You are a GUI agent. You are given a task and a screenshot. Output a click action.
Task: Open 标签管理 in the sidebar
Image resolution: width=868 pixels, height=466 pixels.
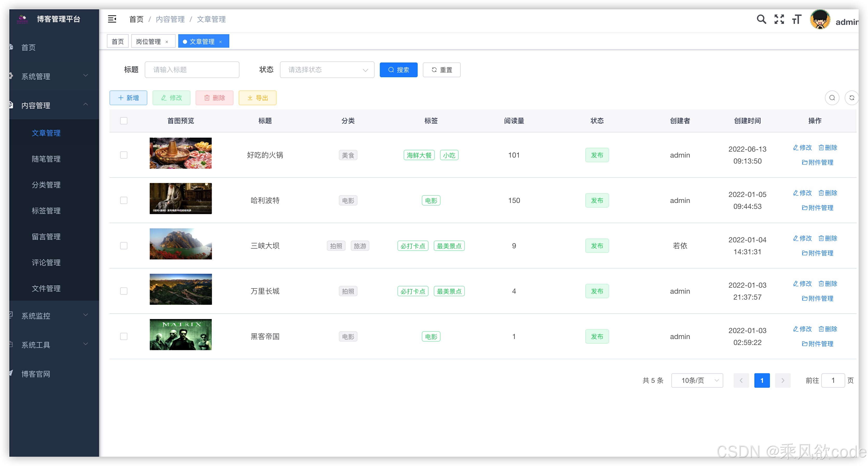click(x=46, y=211)
